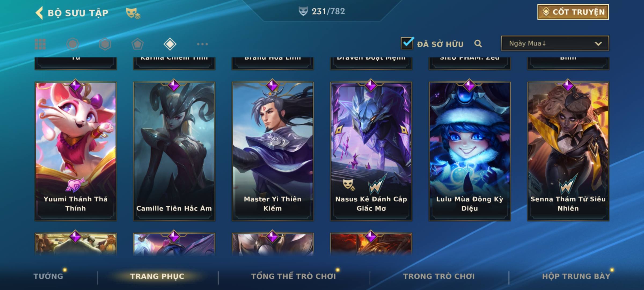Select Nasus Kẻ Đánh Cắp Giấc Mơ skin
The height and width of the screenshot is (290, 644).
pyautogui.click(x=371, y=151)
